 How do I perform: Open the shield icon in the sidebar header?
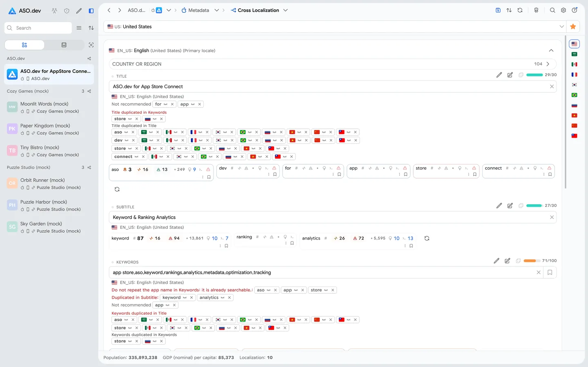[67, 11]
